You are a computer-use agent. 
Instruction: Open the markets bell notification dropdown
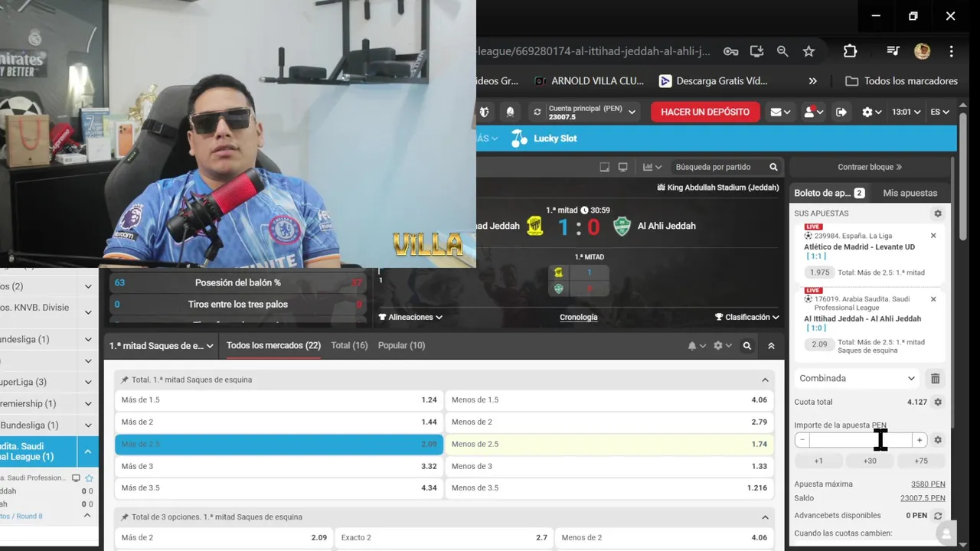click(x=696, y=346)
